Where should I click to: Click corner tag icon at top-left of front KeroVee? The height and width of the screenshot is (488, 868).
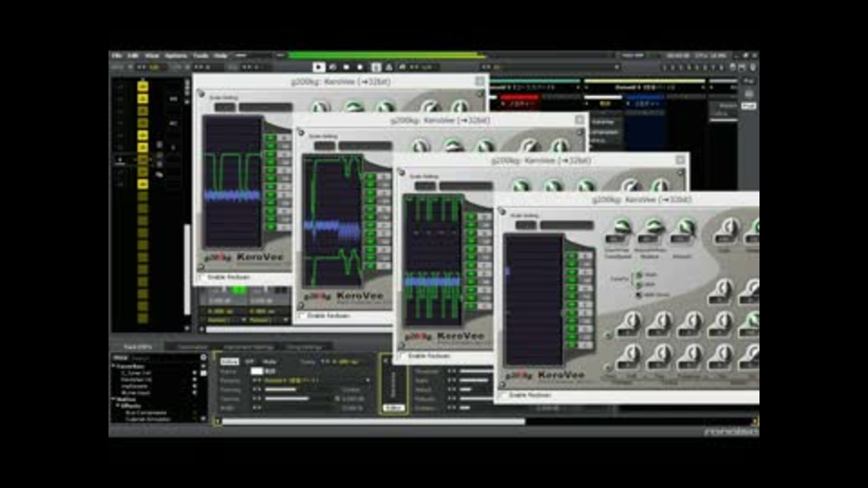(502, 211)
